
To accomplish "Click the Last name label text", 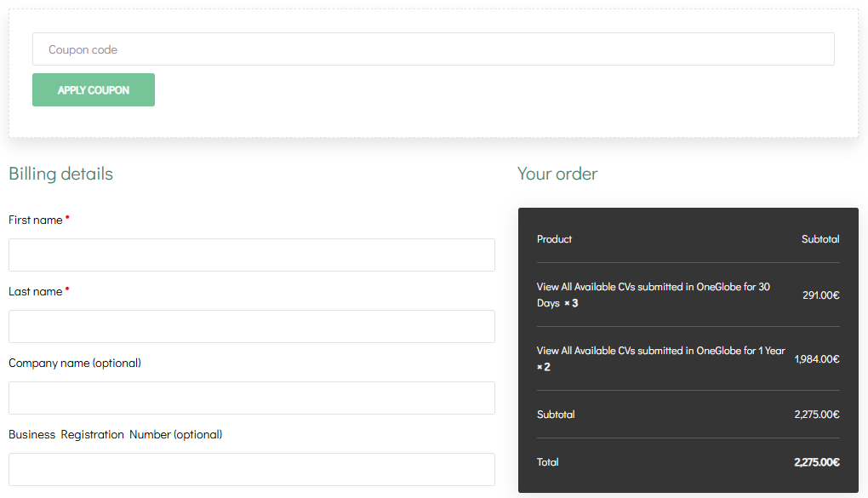I will pos(36,291).
